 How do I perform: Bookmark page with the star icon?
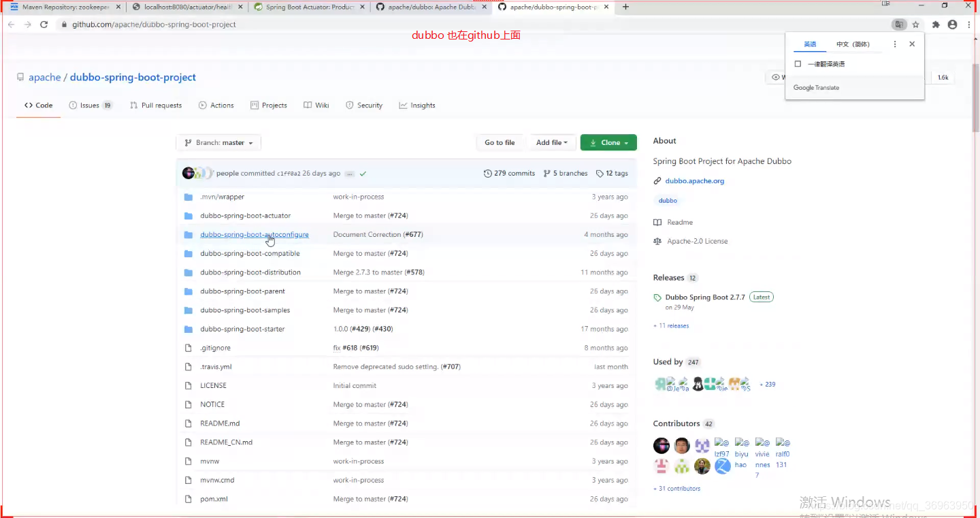pos(916,25)
